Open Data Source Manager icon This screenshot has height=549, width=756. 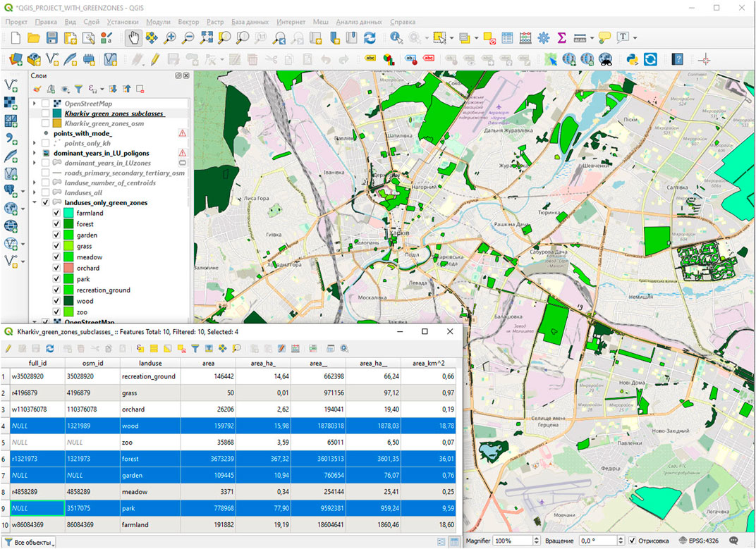tap(16, 60)
